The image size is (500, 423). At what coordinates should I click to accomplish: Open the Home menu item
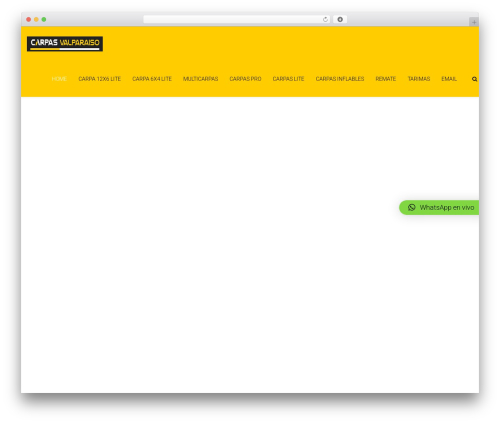[59, 79]
